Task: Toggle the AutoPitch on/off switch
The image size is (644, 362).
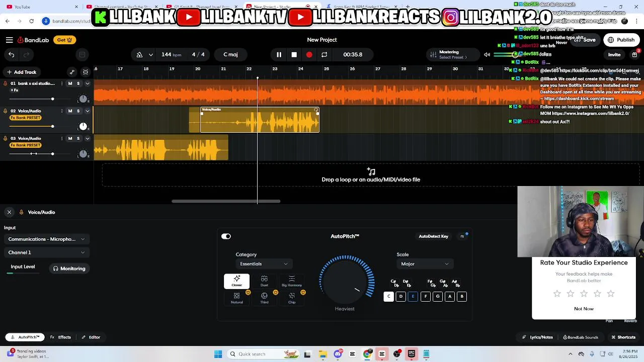Action: 226,236
